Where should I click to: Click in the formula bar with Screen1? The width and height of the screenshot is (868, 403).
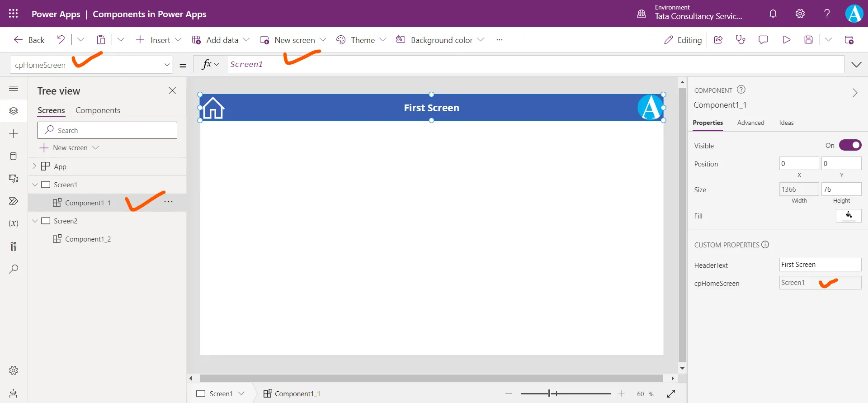(535, 64)
